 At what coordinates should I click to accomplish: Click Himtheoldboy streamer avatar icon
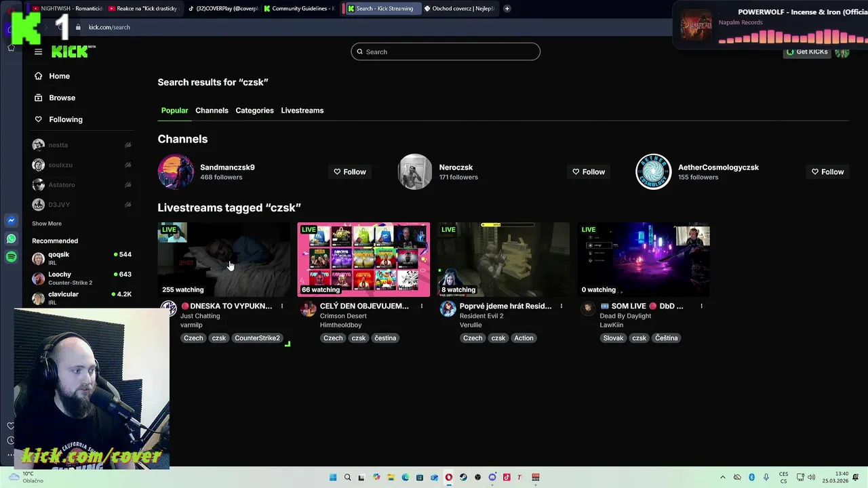pyautogui.click(x=308, y=309)
